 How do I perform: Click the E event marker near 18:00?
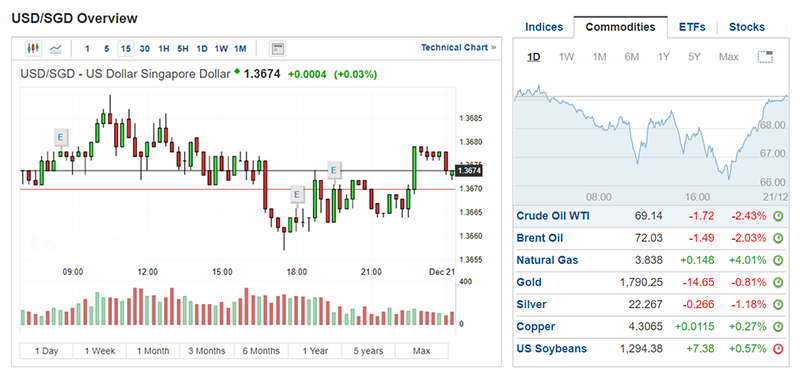[x=297, y=194]
